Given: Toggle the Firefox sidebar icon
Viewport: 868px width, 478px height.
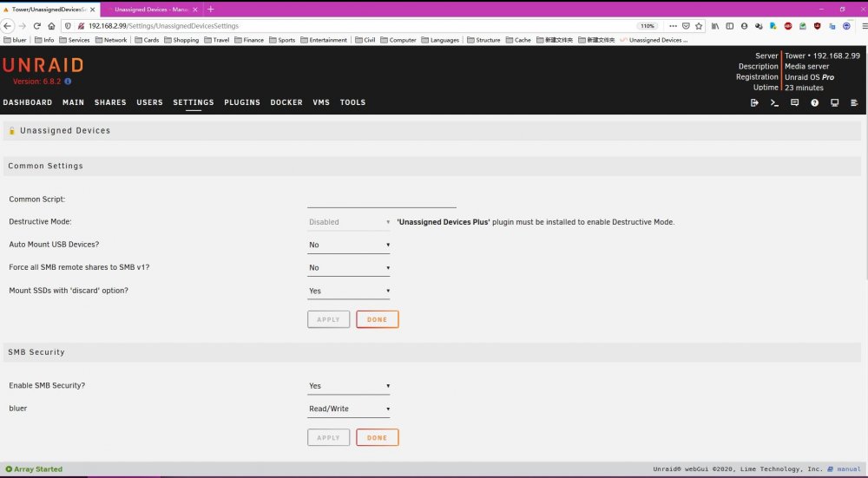Looking at the screenshot, I should coord(730,26).
